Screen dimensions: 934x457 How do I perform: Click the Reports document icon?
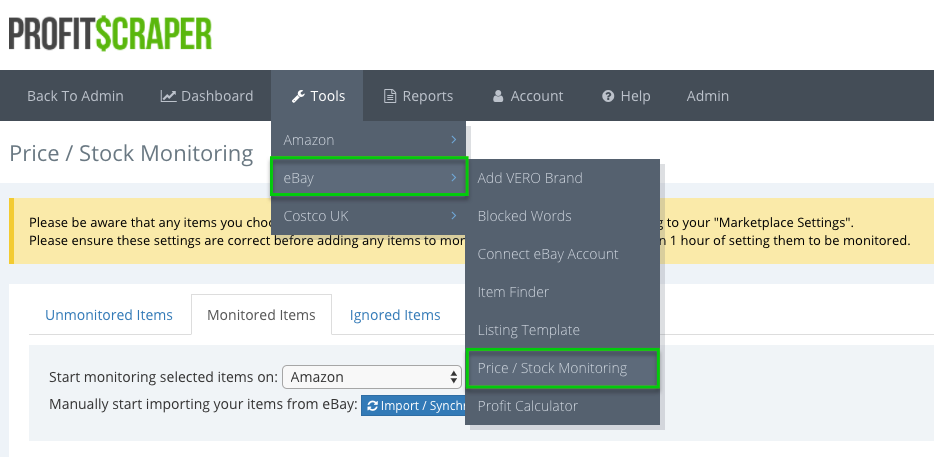click(x=390, y=96)
